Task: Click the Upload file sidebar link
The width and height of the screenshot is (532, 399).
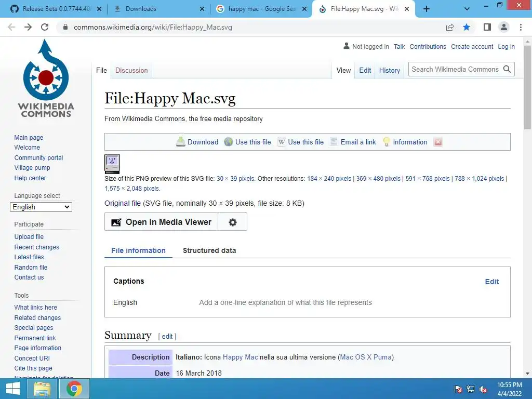Action: tap(29, 236)
